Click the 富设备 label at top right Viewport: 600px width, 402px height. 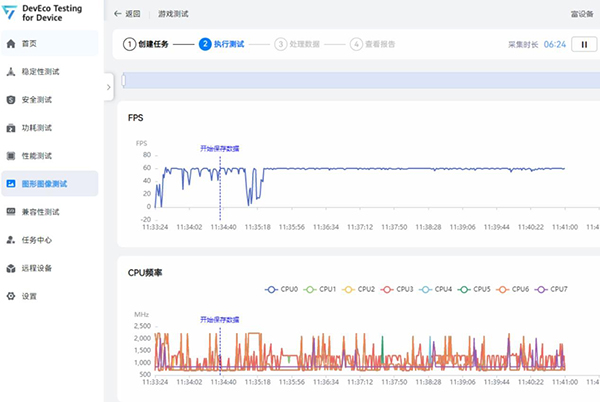point(582,15)
